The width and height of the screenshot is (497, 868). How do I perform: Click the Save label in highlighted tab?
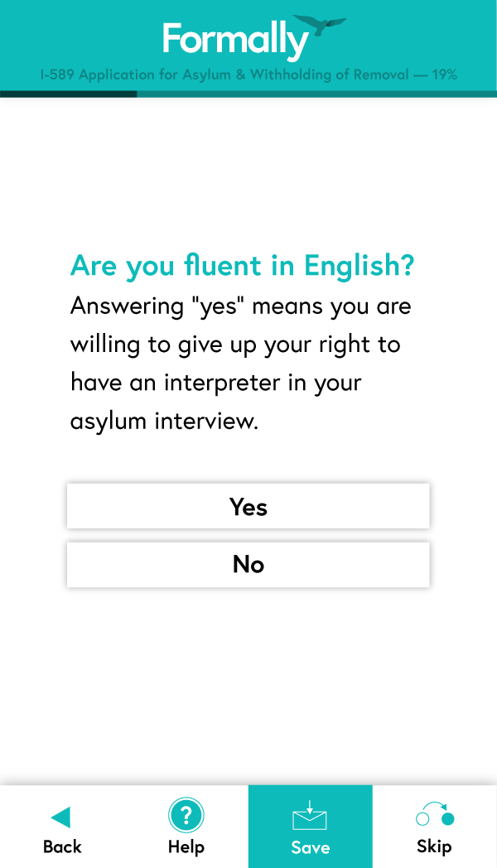click(311, 847)
